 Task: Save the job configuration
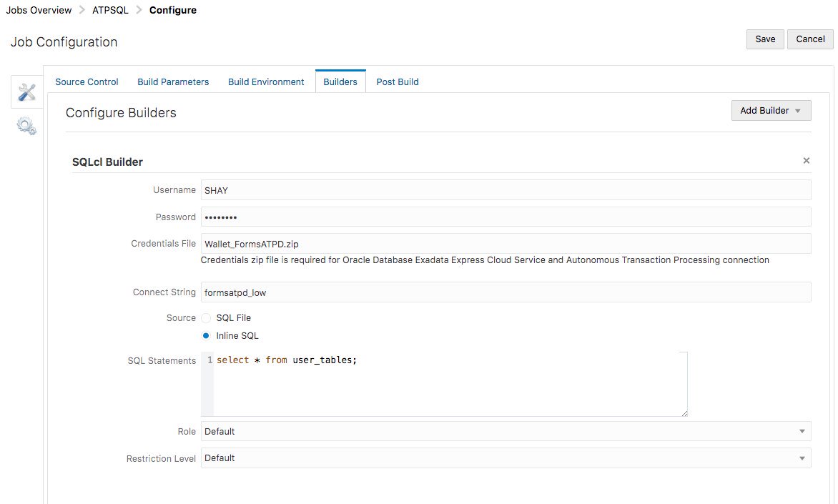[764, 39]
